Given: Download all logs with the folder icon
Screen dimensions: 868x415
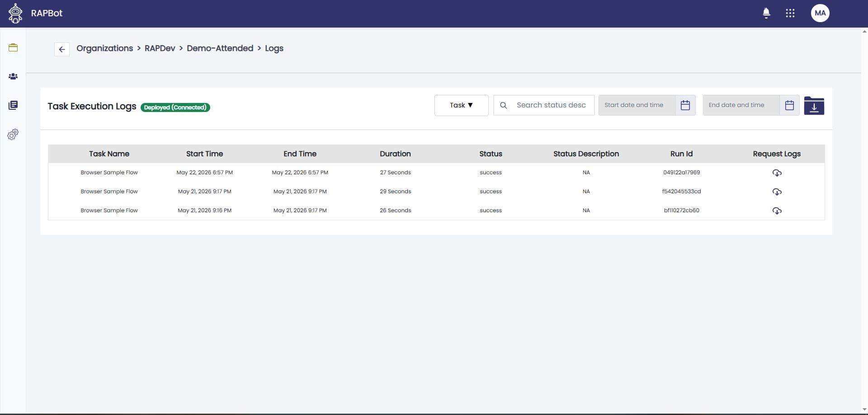Looking at the screenshot, I should pyautogui.click(x=814, y=106).
